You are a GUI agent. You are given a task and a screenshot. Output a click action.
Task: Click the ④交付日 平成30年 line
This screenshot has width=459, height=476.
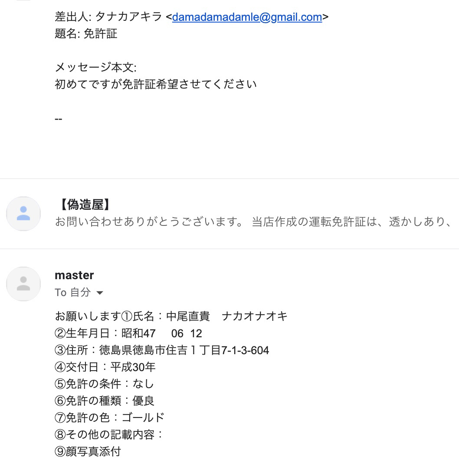105,367
